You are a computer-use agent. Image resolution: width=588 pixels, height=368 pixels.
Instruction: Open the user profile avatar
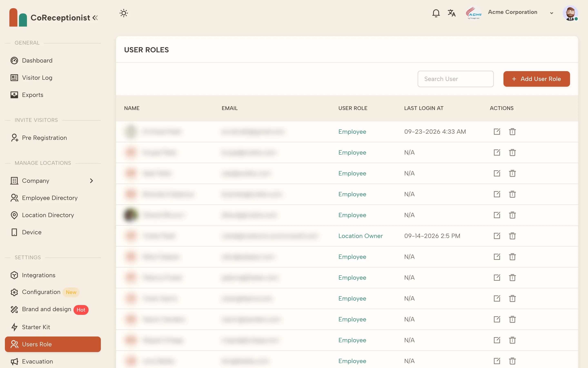pyautogui.click(x=570, y=13)
